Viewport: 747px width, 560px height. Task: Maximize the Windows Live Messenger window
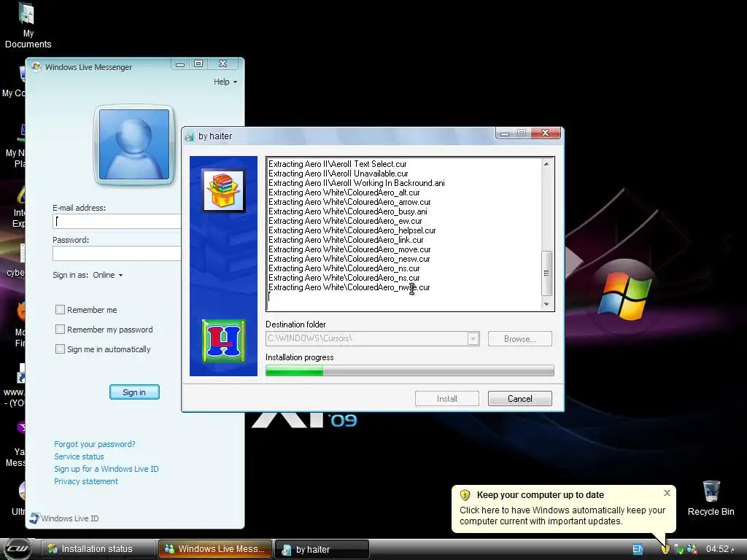pos(198,64)
